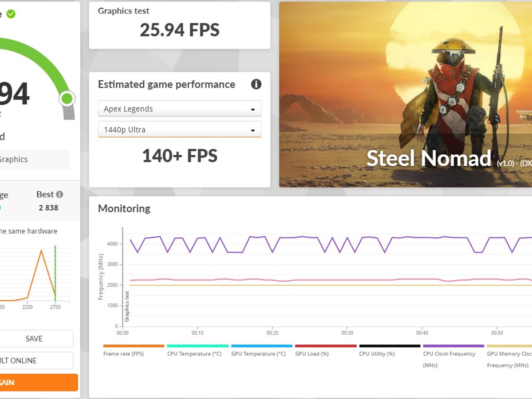Toggle Frame rate (FPS) legend item
This screenshot has height=399, width=532.
[134, 350]
